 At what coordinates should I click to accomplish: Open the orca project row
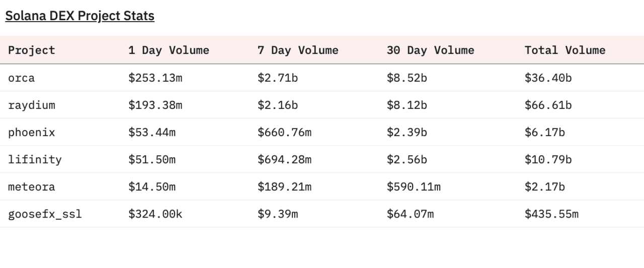click(22, 78)
